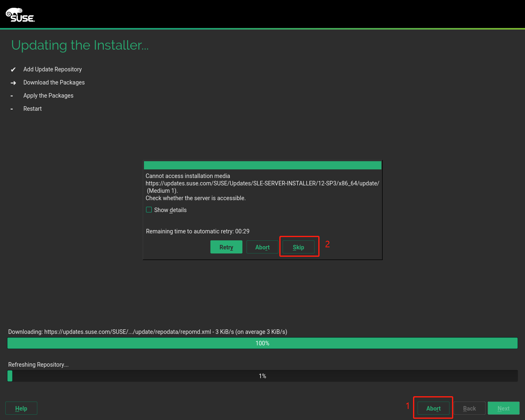Viewport: 525px width, 420px height.
Task: Click the checkmark beside Add Update Repository
Action: (13, 70)
